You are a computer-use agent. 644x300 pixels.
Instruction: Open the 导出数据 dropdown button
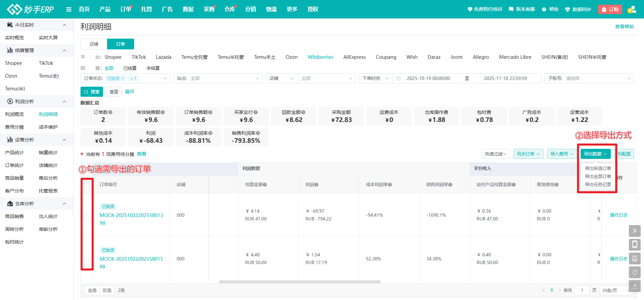point(595,154)
